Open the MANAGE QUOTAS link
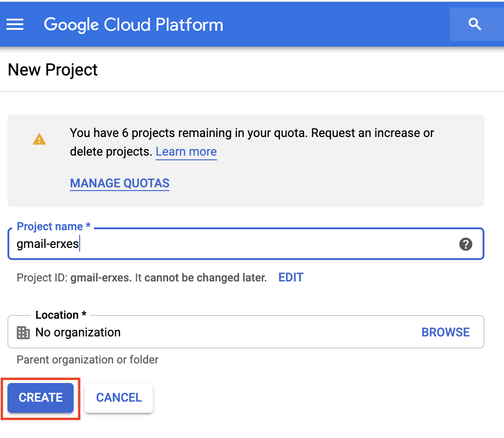This screenshot has height=438, width=504. click(120, 183)
